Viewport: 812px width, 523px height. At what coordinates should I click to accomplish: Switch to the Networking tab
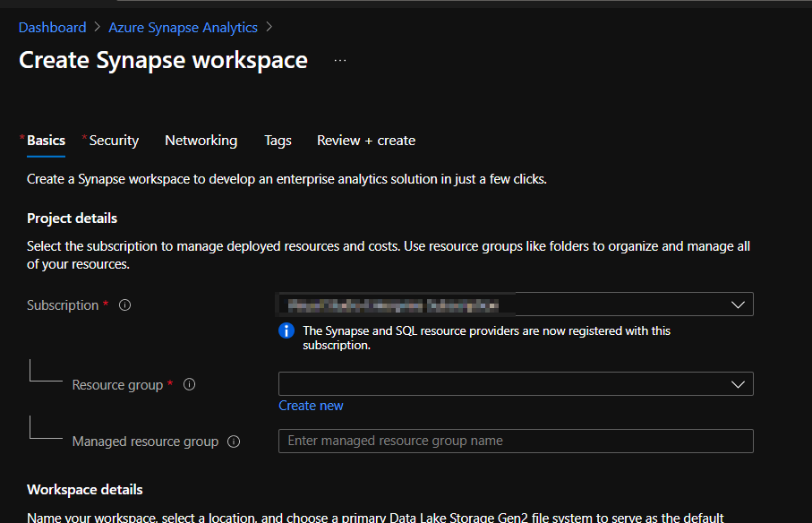click(x=201, y=141)
